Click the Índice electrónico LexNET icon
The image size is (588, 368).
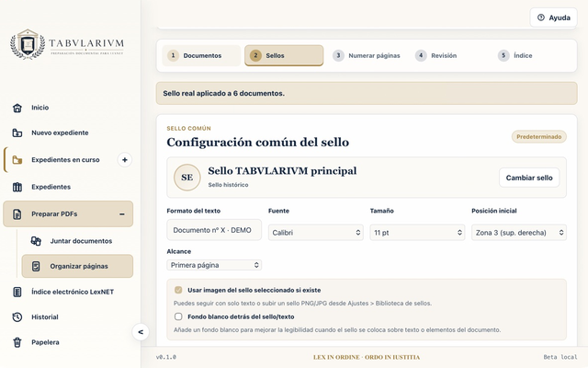[17, 292]
